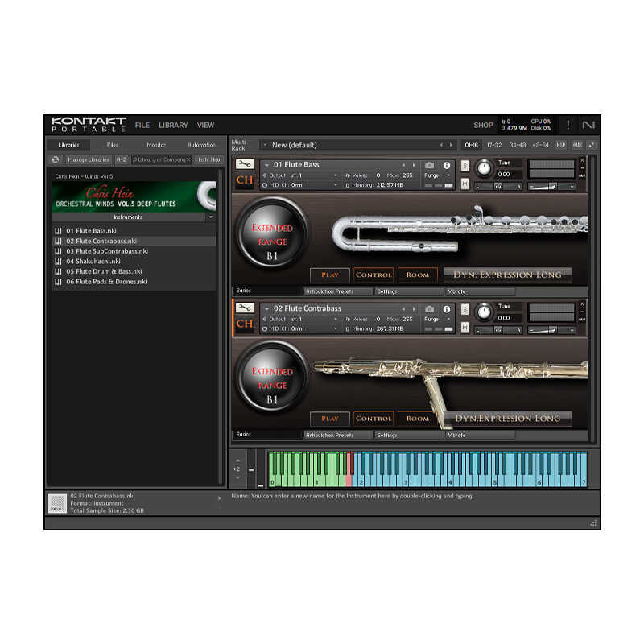The width and height of the screenshot is (644, 644).
Task: Click the pan slider of 02 Flute Contrabass
Action: (x=497, y=330)
